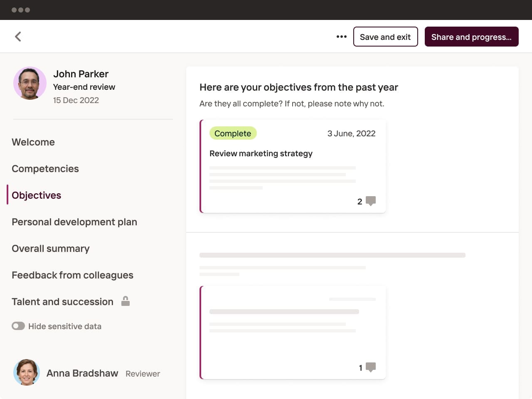Image resolution: width=532 pixels, height=399 pixels.
Task: Open the Review marketing strategy objective title
Action: pos(261,153)
